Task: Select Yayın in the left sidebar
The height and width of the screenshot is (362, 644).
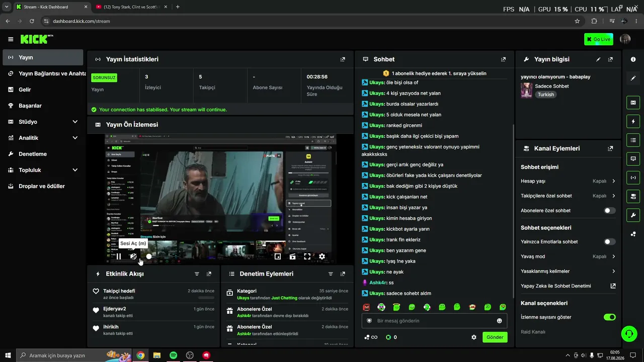Action: click(x=43, y=57)
